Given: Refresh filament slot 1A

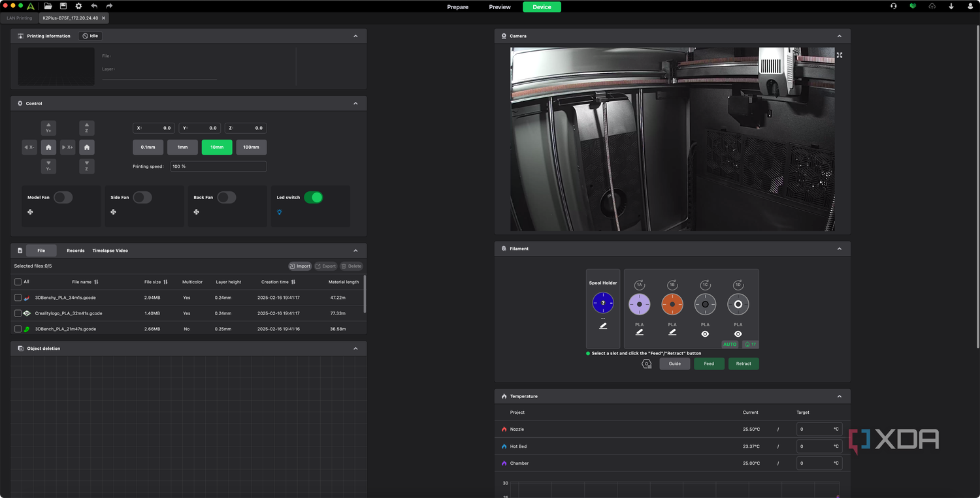Looking at the screenshot, I should (x=640, y=285).
